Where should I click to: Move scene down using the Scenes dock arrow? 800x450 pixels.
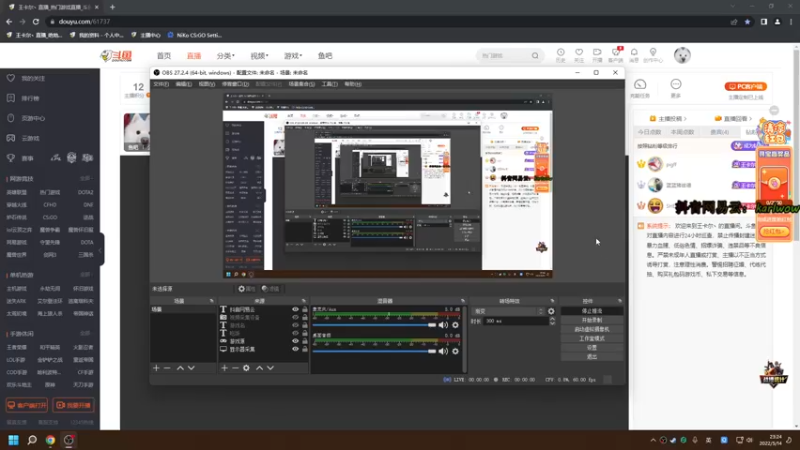(x=191, y=368)
